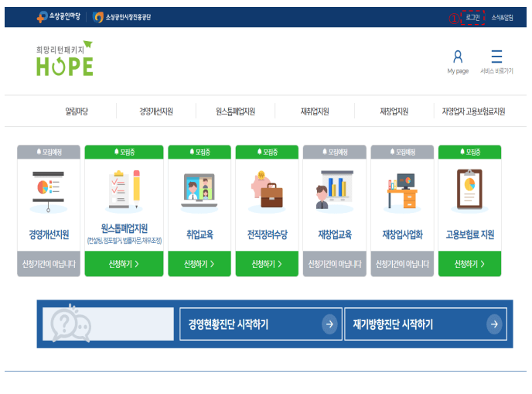Viewport: 532px width, 394px height.
Task: Click the 소상공인시장진흥공단 logo
Action: pyautogui.click(x=122, y=17)
